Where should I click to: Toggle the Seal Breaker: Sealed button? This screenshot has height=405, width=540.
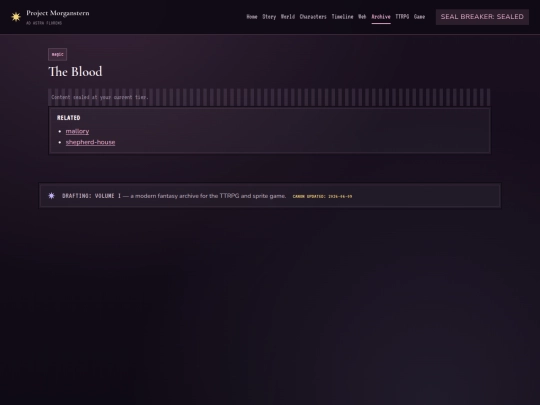pos(482,17)
